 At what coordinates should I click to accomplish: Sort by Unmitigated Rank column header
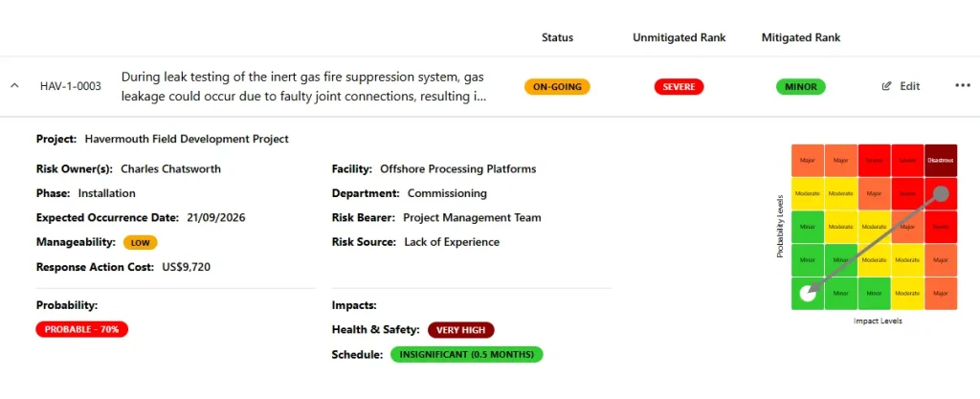point(679,37)
